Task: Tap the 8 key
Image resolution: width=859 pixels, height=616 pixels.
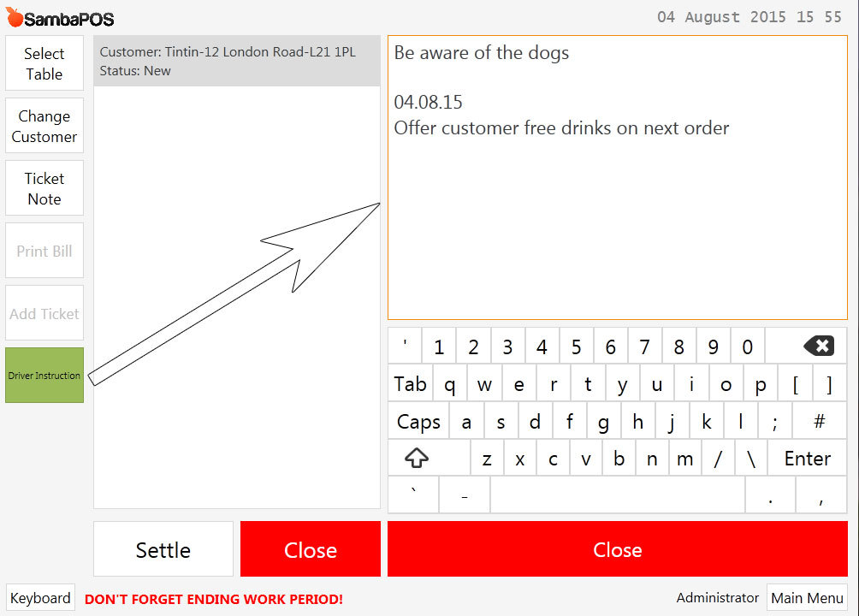Action: (678, 346)
